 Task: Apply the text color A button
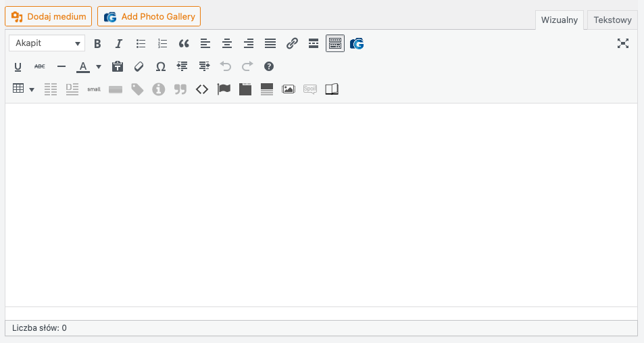(x=83, y=66)
